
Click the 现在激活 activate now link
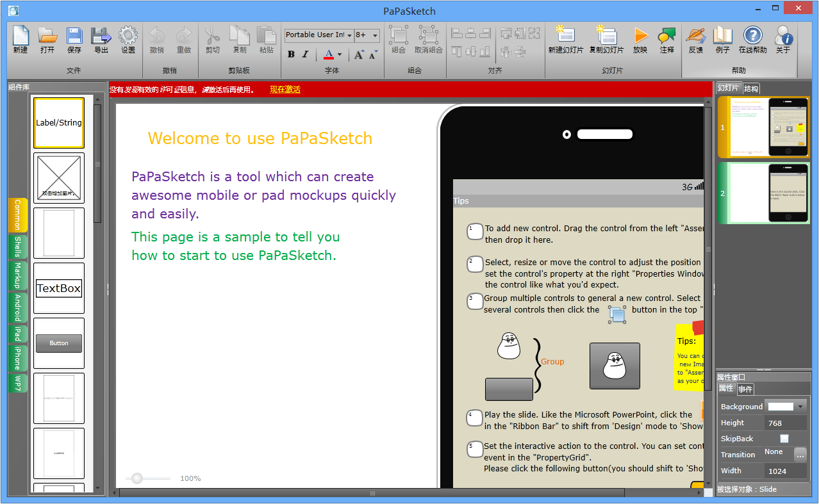285,90
